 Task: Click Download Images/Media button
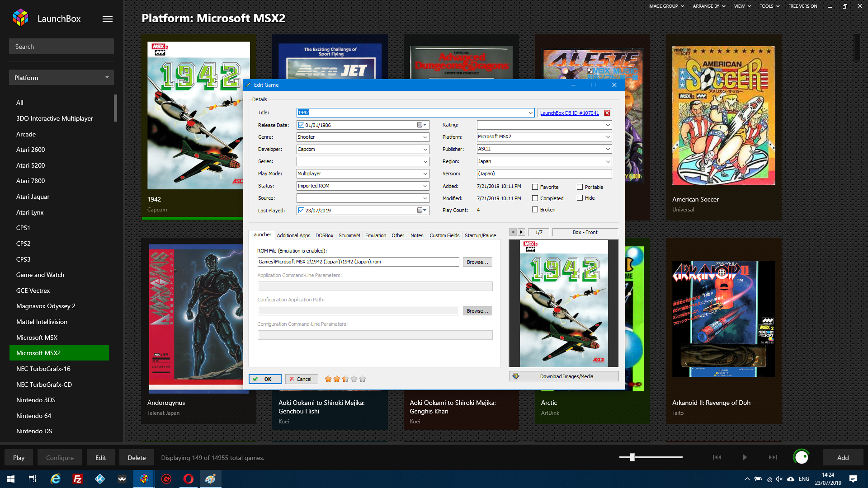point(564,376)
